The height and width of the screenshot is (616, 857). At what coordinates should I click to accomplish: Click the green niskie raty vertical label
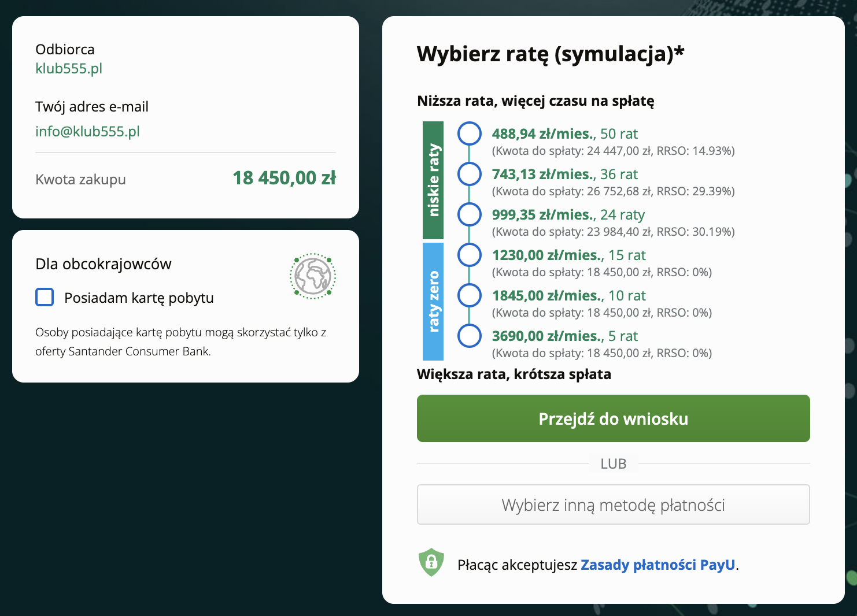(433, 180)
